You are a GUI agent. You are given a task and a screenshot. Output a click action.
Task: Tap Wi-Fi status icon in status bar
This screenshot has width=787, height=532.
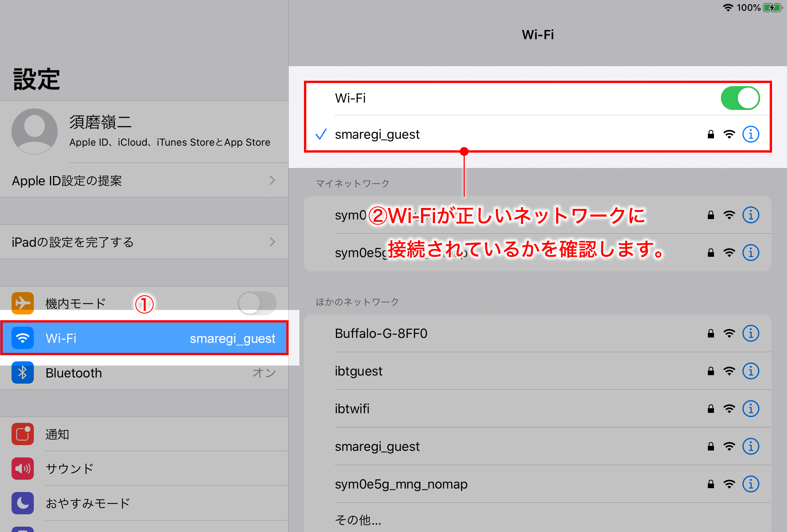click(728, 8)
